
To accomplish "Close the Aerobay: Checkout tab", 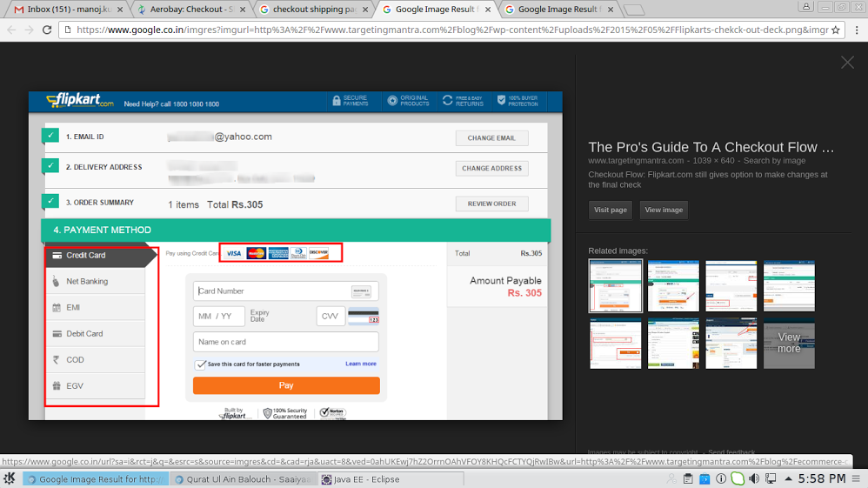I will [x=243, y=10].
